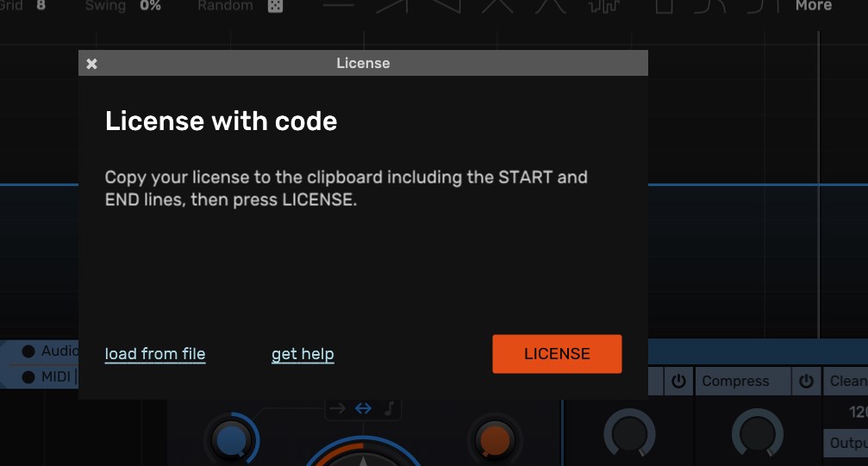Open the More shapes menu

pyautogui.click(x=813, y=6)
